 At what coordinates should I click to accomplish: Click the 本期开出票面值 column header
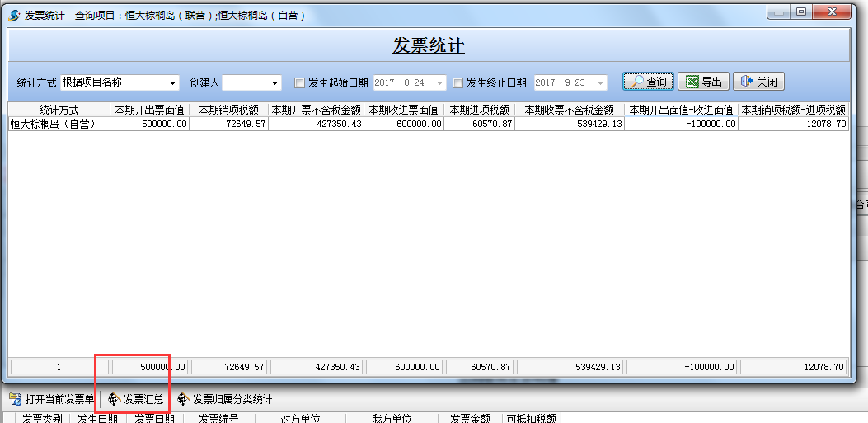click(149, 110)
